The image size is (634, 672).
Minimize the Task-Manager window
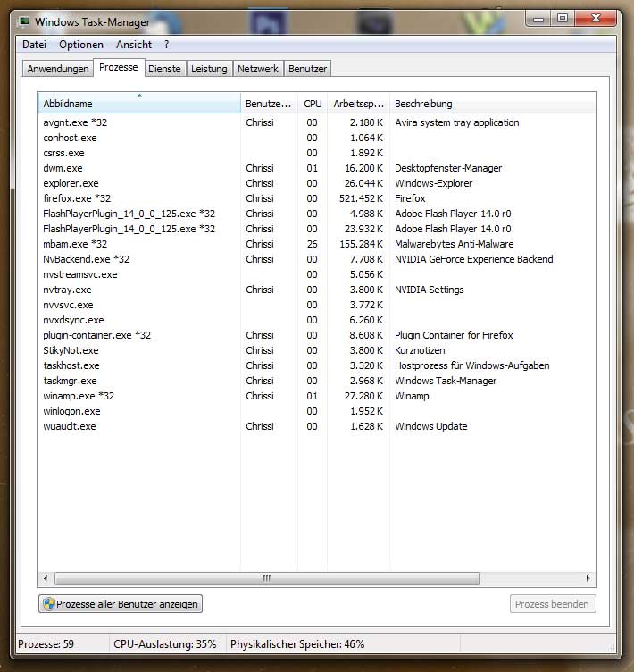tap(538, 19)
